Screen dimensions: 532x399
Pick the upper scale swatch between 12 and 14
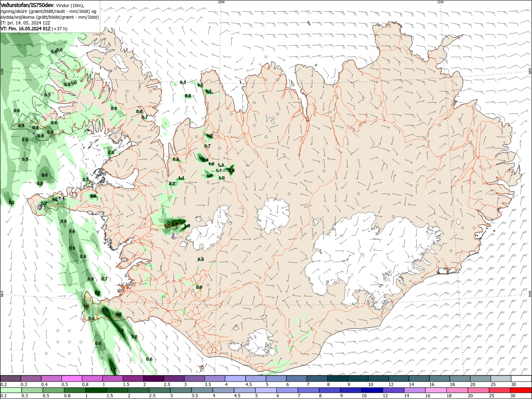[x=399, y=378]
